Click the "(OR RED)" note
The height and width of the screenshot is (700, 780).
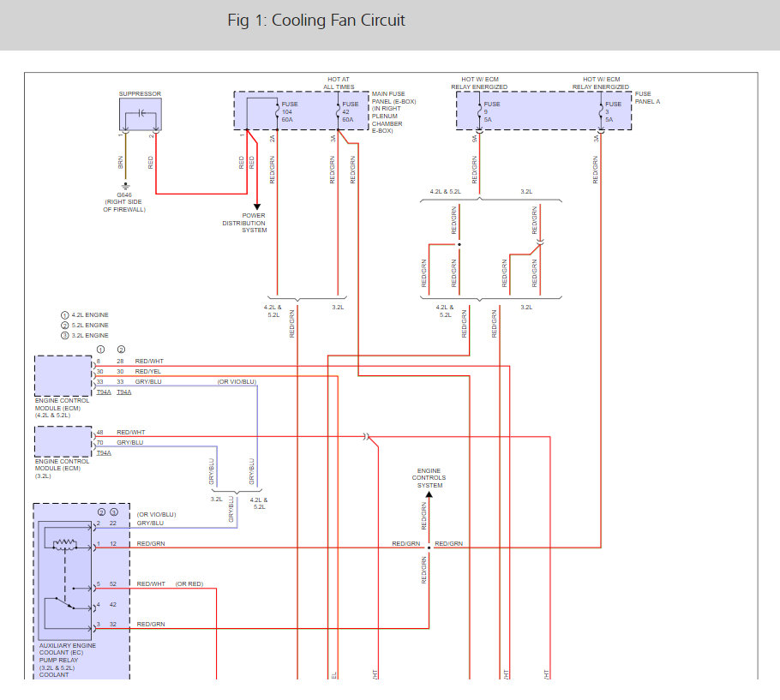(x=189, y=584)
